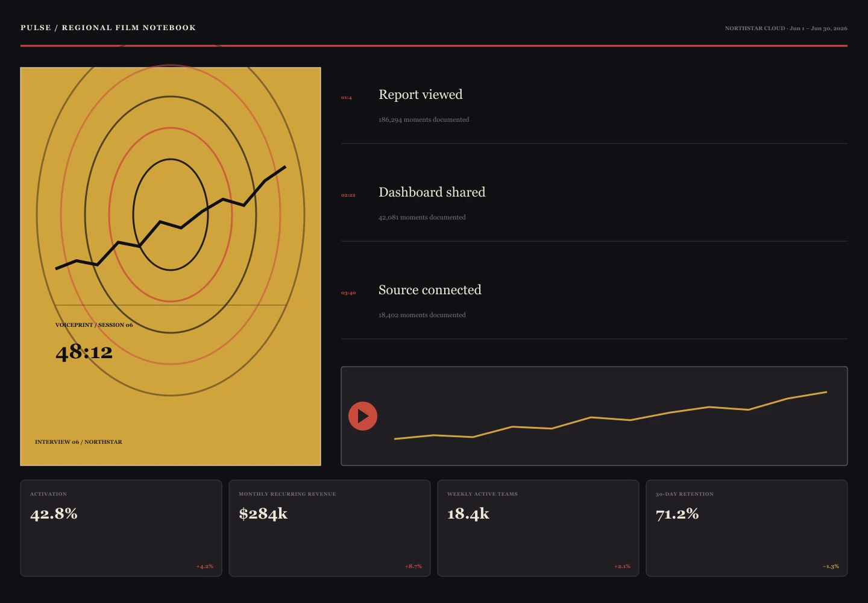Jump to the 02:22 timestamp
Image resolution: width=868 pixels, height=603 pixels.
(x=348, y=195)
